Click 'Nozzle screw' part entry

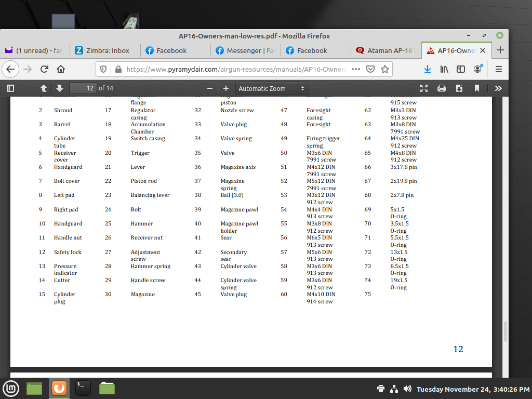pyautogui.click(x=237, y=110)
